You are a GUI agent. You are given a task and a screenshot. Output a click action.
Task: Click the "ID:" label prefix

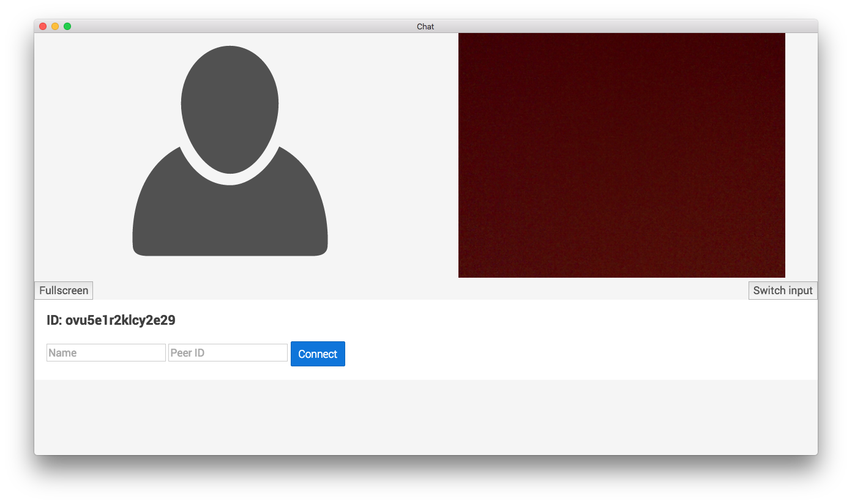[x=54, y=321]
